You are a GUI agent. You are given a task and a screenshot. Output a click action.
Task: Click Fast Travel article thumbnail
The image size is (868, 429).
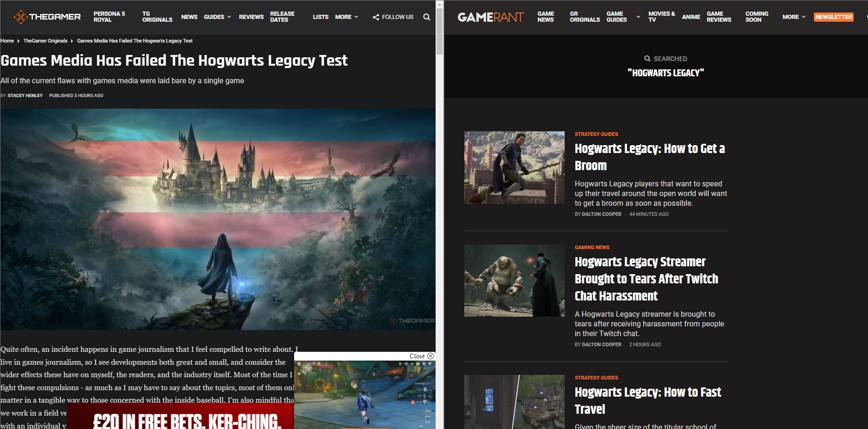pos(514,402)
